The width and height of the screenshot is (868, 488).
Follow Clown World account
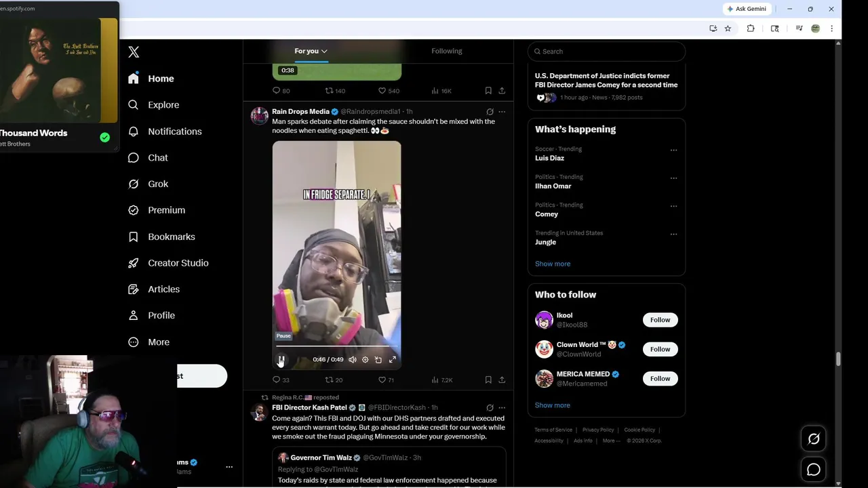click(x=660, y=349)
